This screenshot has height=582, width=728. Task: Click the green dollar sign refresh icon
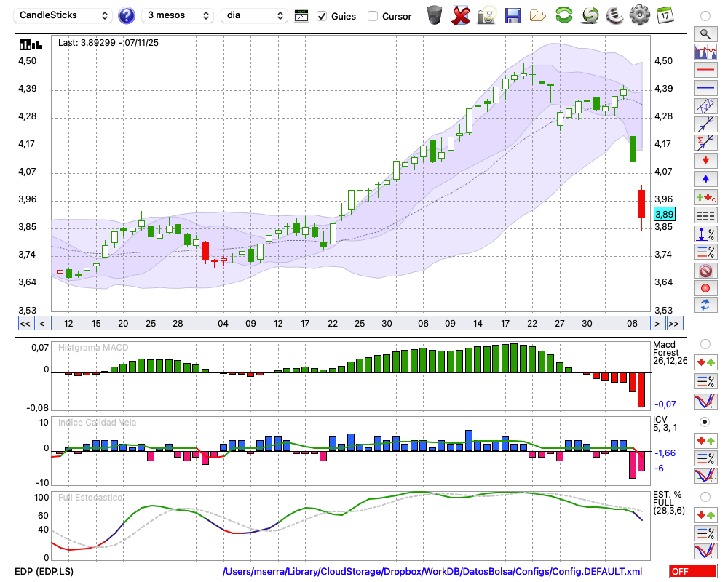590,15
